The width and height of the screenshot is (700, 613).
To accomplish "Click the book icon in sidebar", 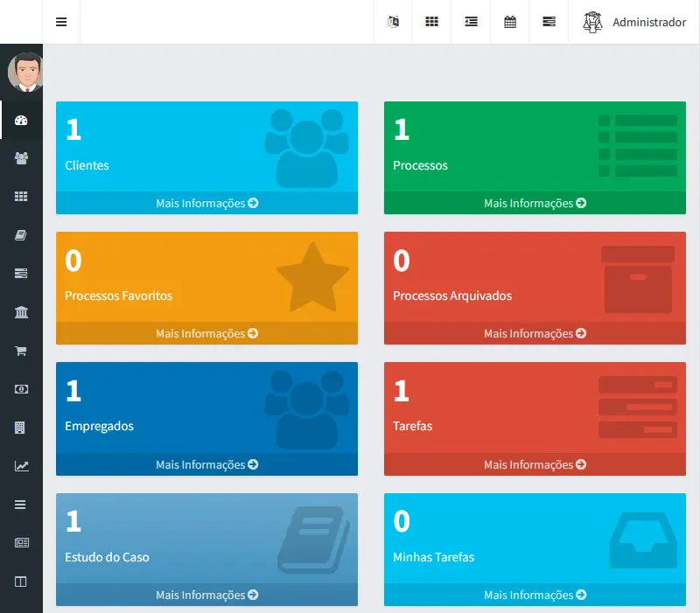I will tap(21, 235).
